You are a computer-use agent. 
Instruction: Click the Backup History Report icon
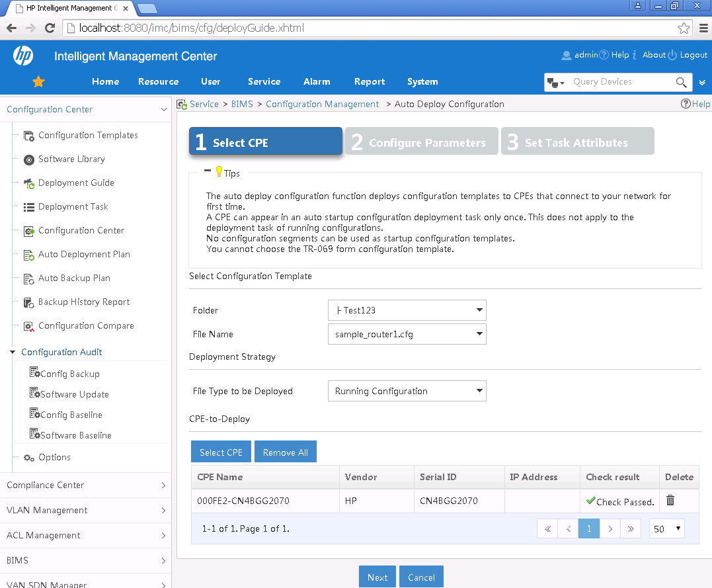(29, 303)
